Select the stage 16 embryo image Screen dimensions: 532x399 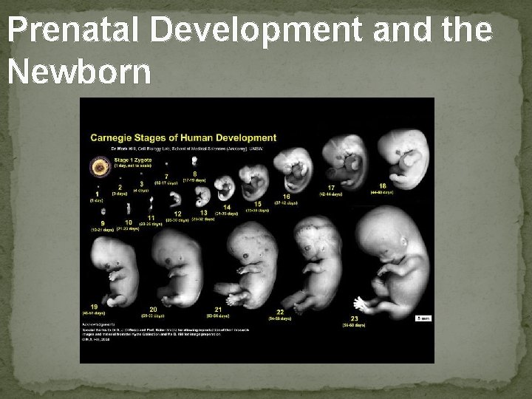tap(293, 170)
